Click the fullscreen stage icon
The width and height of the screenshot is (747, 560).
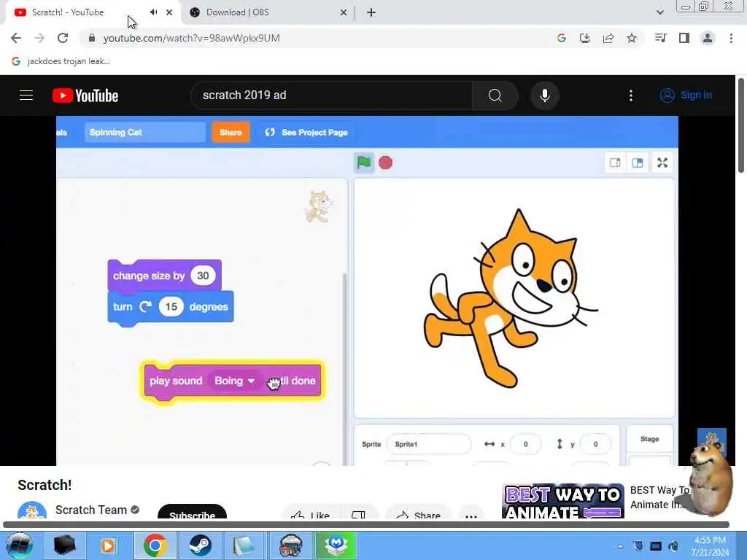(x=662, y=163)
